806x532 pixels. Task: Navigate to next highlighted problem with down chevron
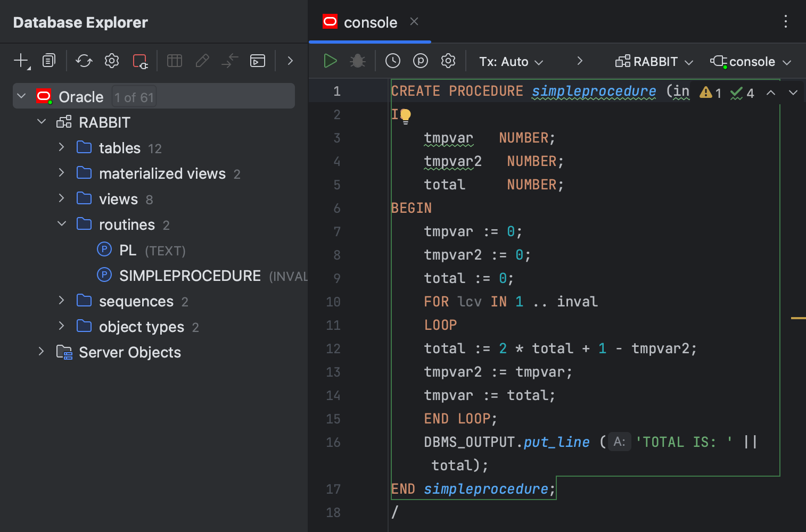(x=793, y=92)
